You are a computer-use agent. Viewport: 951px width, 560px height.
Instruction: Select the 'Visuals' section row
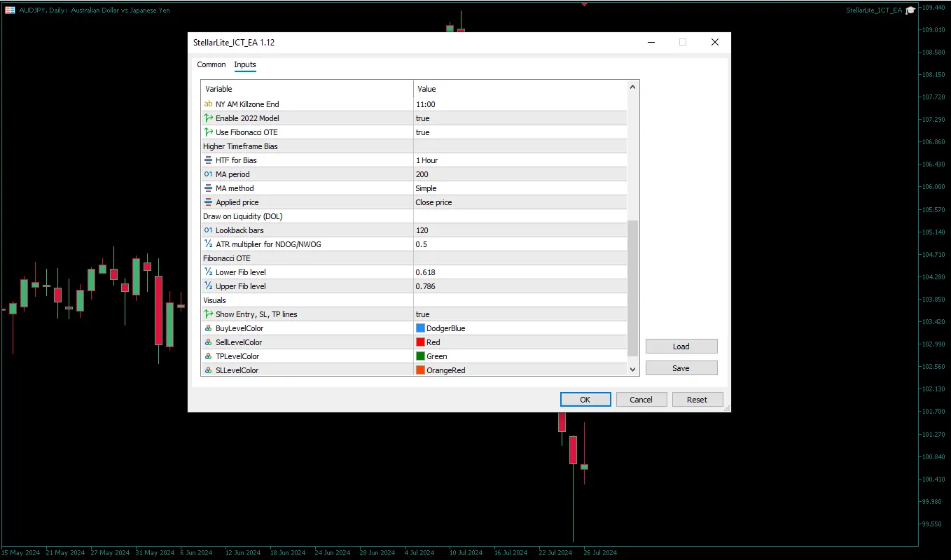click(415, 300)
